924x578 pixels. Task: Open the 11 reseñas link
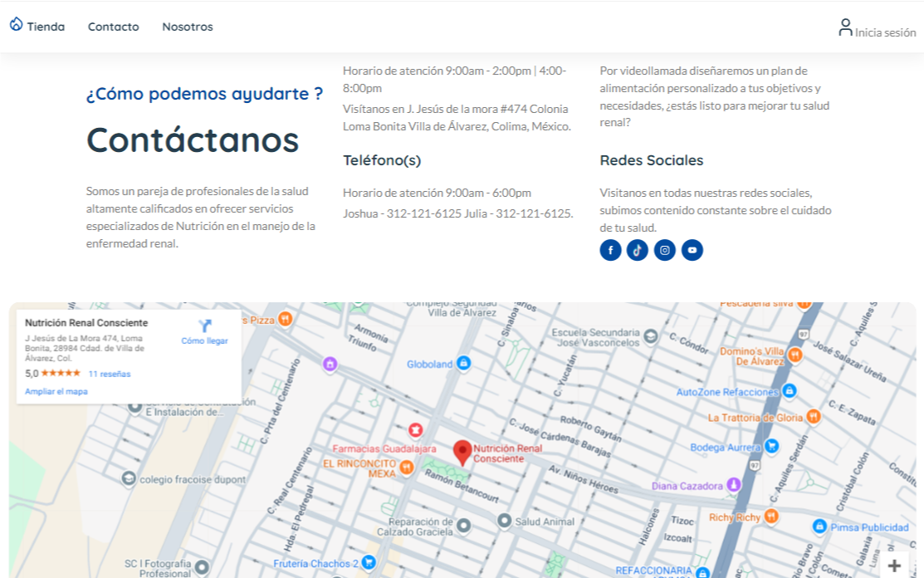point(110,374)
